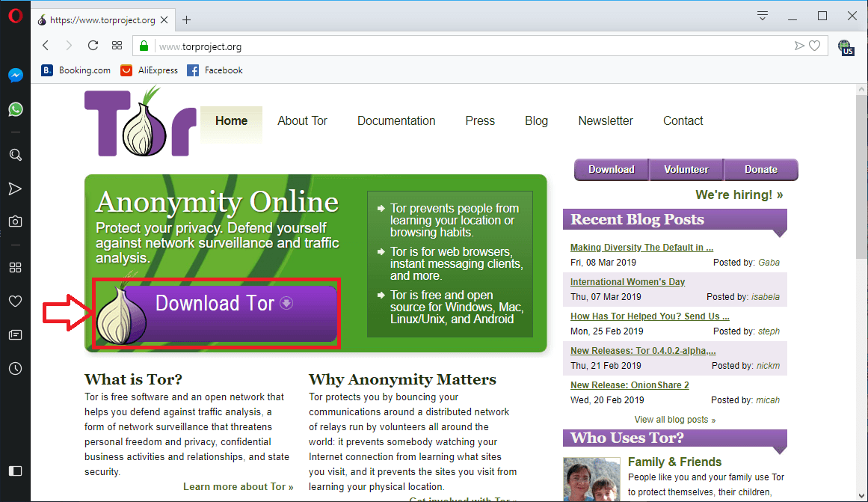Add page to bookmarks with heart icon
The width and height of the screenshot is (868, 502).
coord(814,46)
